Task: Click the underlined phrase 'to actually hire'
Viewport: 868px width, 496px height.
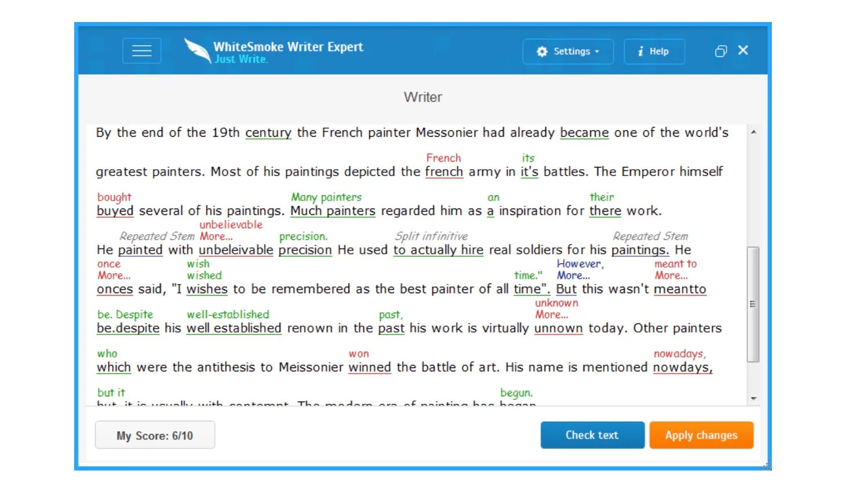Action: pyautogui.click(x=438, y=250)
